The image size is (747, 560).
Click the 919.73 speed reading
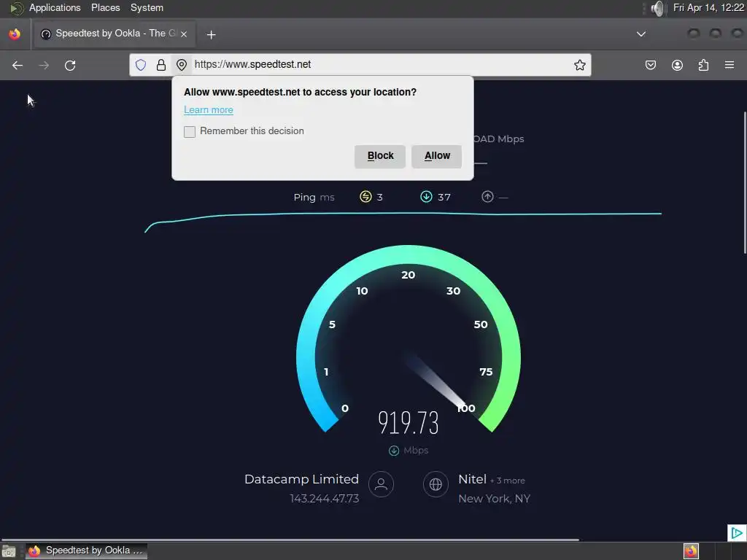tap(409, 422)
